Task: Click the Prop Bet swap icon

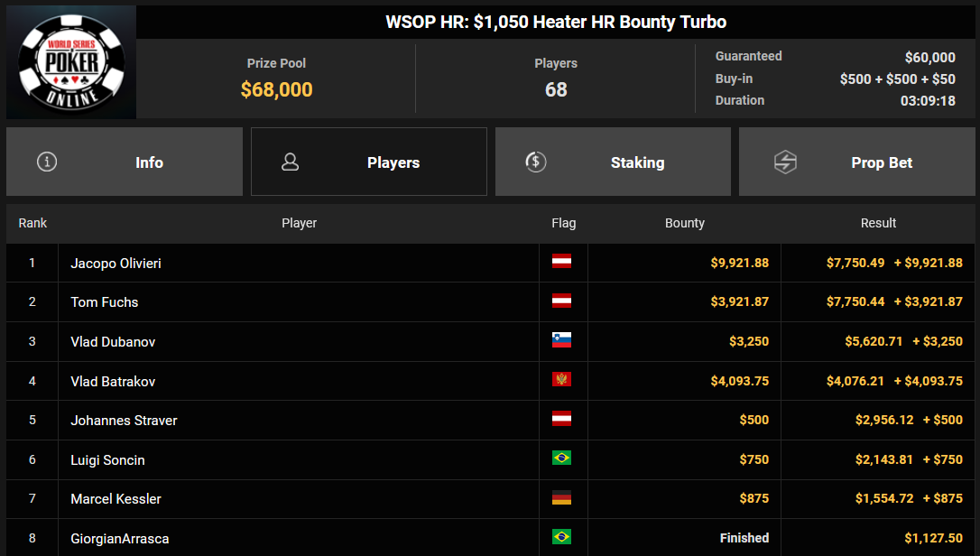Action: 785,162
